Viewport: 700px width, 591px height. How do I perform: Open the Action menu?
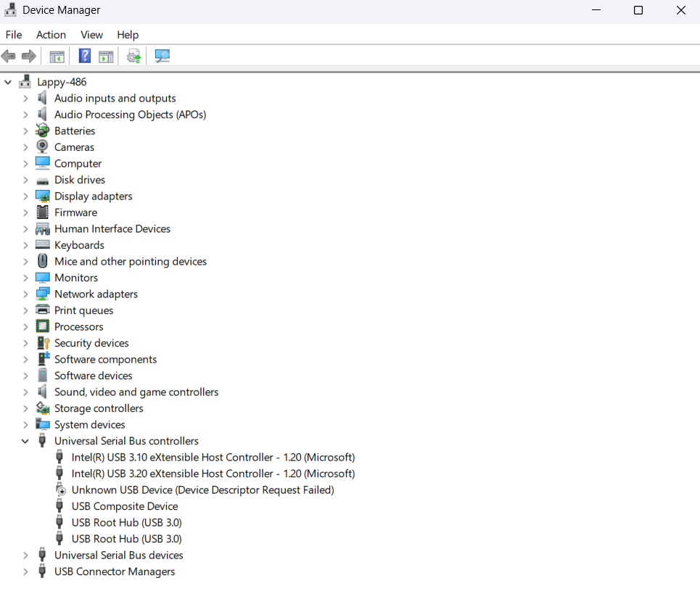tap(51, 35)
